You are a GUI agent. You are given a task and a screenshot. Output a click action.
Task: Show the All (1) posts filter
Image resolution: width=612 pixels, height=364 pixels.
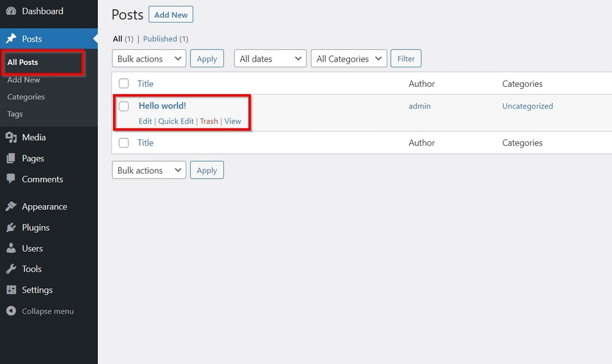[x=123, y=39]
